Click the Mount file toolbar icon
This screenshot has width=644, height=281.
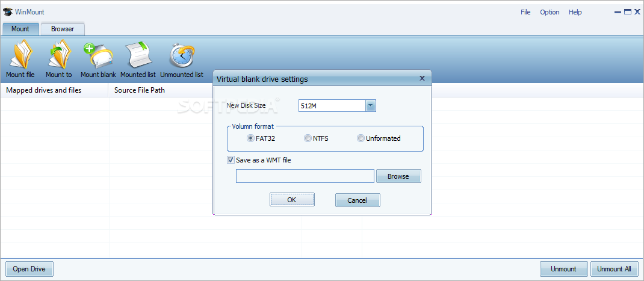tap(20, 54)
